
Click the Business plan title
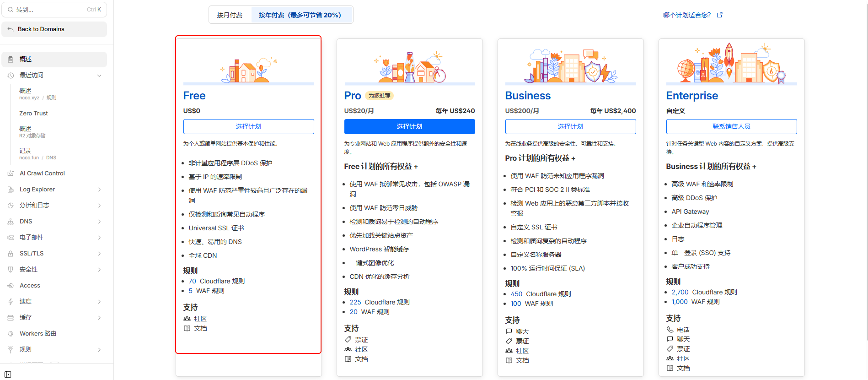pyautogui.click(x=528, y=96)
